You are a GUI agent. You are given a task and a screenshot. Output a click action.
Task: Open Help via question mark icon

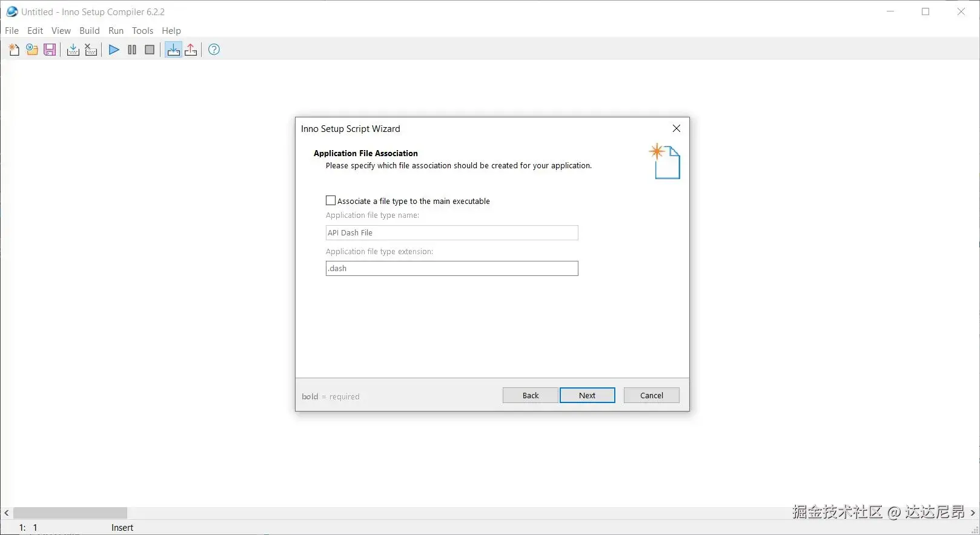click(214, 50)
